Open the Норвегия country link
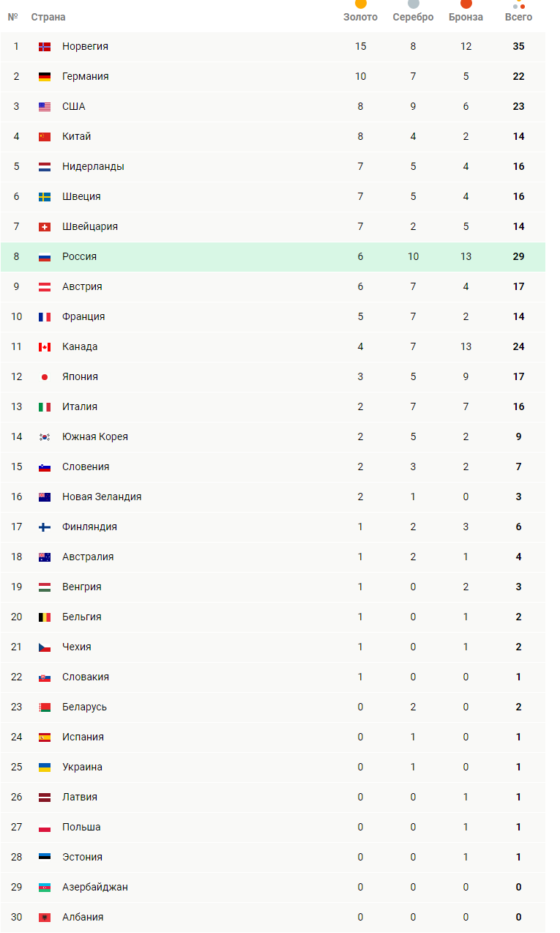This screenshot has width=560, height=933. point(85,46)
